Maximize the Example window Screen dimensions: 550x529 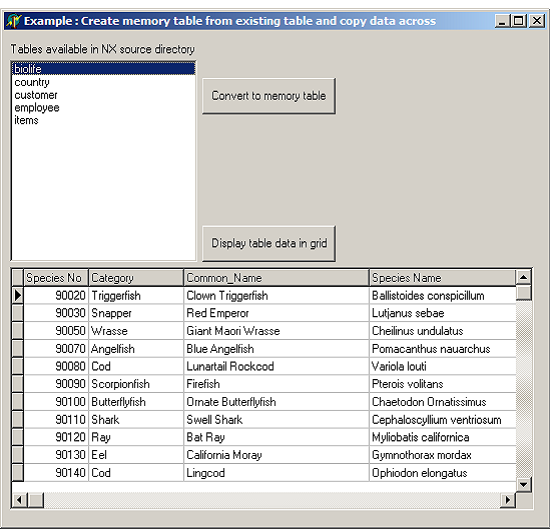tap(519, 21)
